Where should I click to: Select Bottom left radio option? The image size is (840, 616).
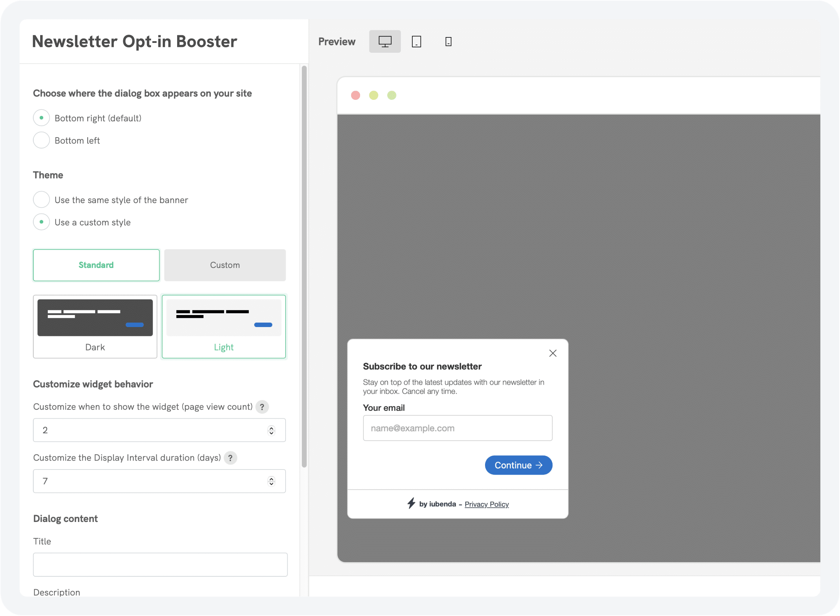42,140
